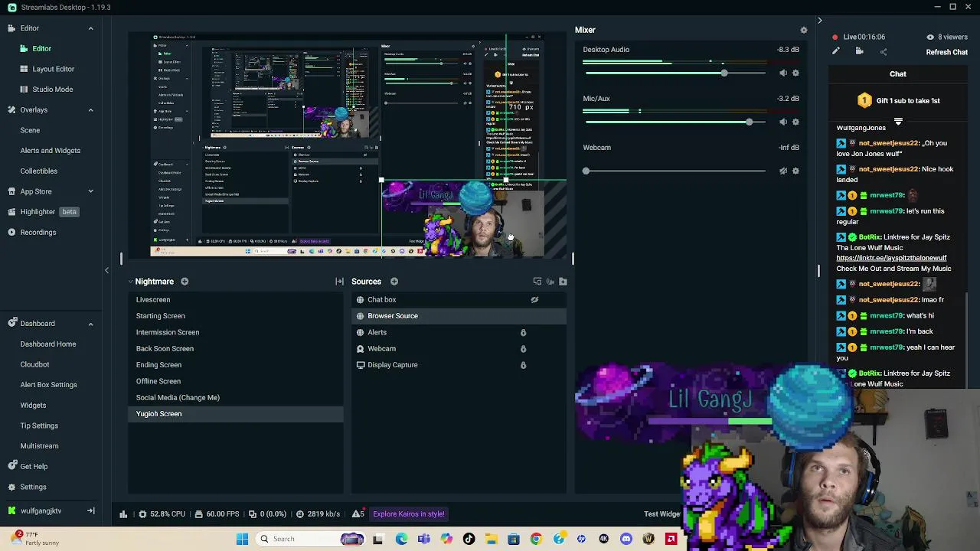980x551 pixels.
Task: Open Desktop Audio settings gear
Action: [795, 73]
